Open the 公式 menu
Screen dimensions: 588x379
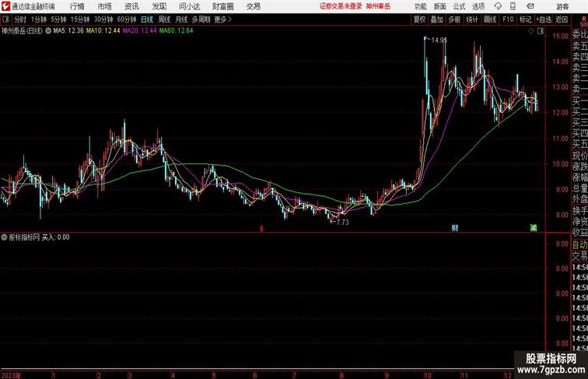(459, 6)
